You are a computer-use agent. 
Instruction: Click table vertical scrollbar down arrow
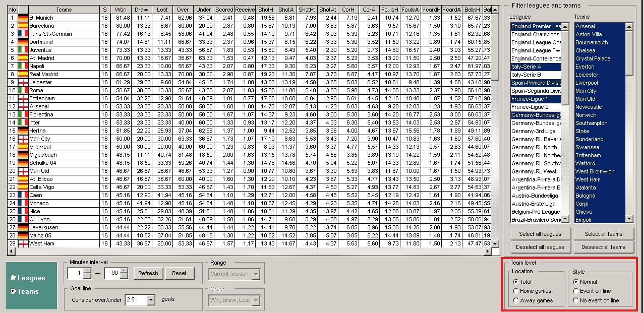496,243
